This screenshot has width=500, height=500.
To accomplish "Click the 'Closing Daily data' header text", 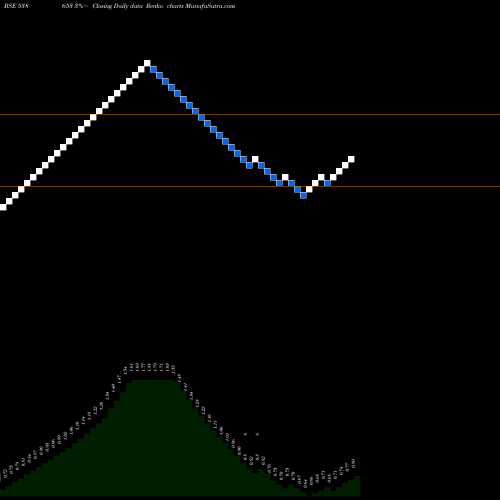I will click(118, 6).
